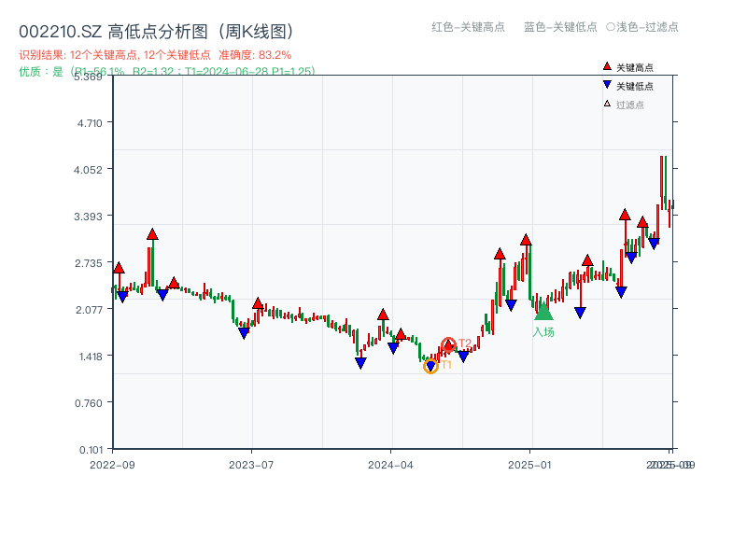Click the red T2 circle marker
Screen dimensions: 747x560
point(449,344)
